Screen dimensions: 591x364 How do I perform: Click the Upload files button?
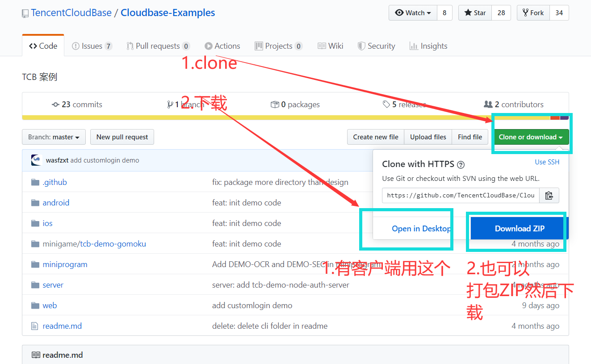(x=428, y=137)
